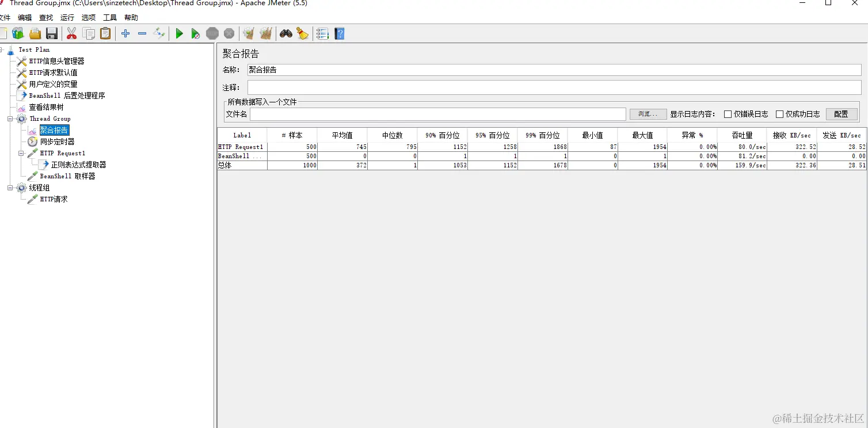This screenshot has width=868, height=428.
Task: Click the Clear All results icon
Action: click(x=266, y=34)
